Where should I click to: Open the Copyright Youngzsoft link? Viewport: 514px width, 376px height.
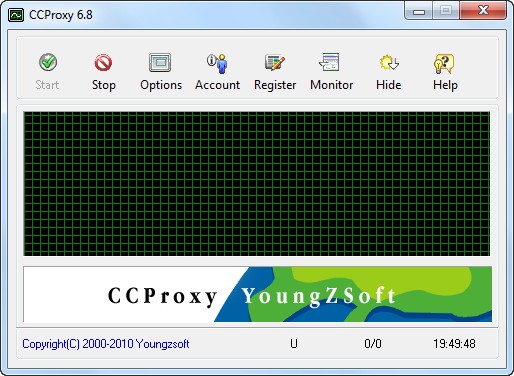point(106,344)
